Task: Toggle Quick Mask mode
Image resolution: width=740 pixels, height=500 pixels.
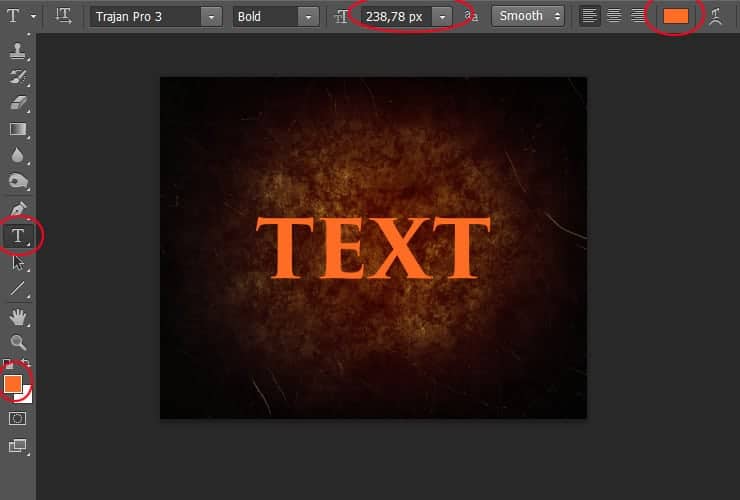Action: tap(18, 418)
